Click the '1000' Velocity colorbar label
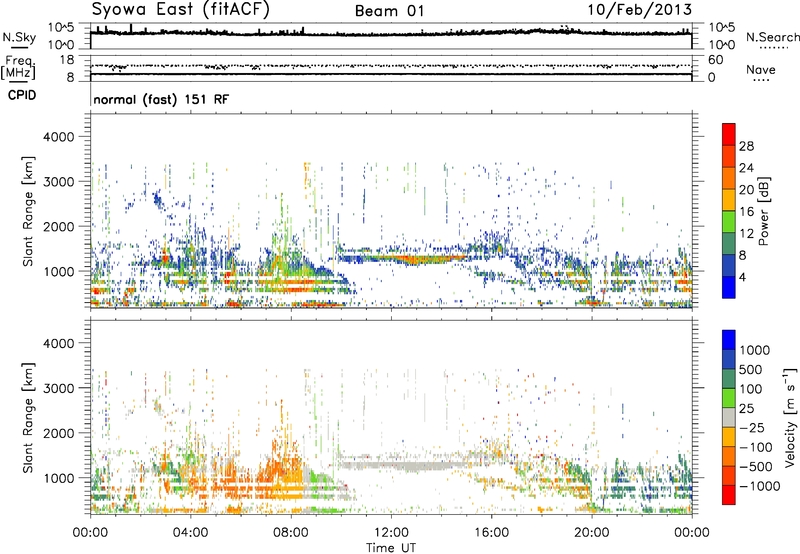Viewport: 800px width, 554px height. [x=755, y=350]
